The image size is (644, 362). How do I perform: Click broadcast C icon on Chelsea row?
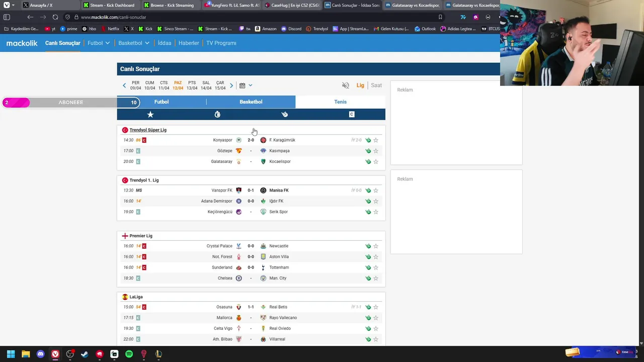(x=138, y=278)
